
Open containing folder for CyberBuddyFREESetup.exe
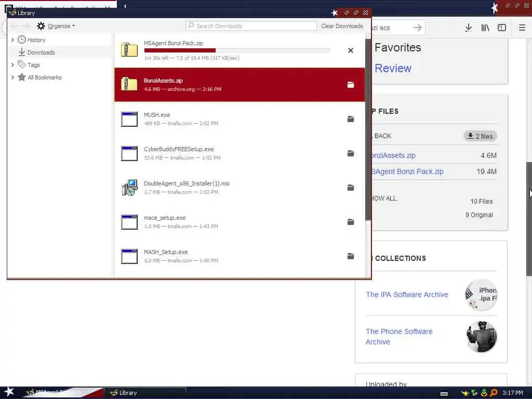[x=351, y=153]
